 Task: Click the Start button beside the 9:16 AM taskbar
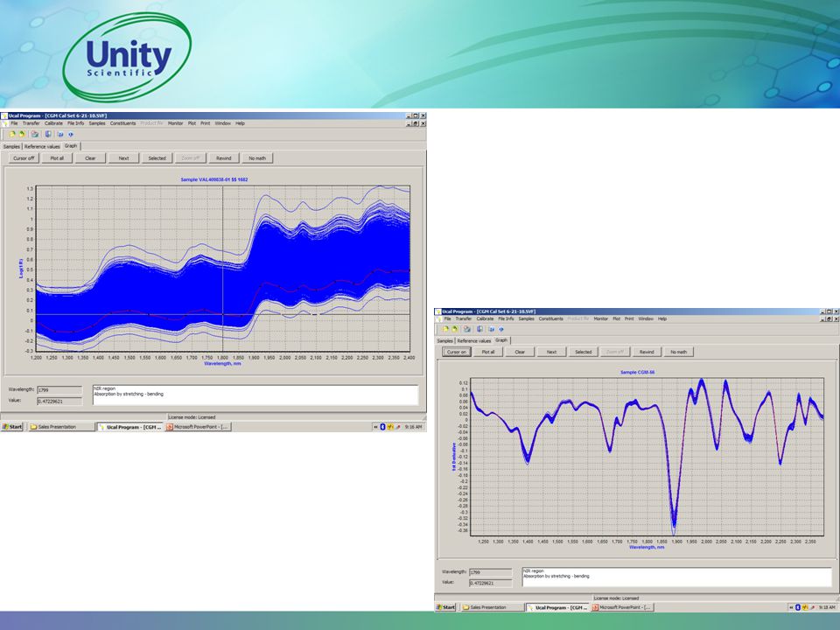[11, 427]
